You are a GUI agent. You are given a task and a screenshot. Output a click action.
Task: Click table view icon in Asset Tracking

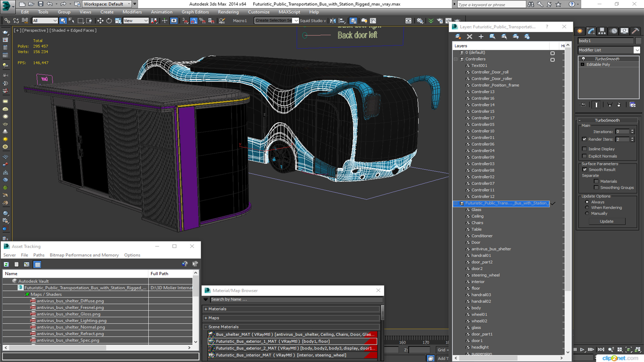tap(38, 264)
